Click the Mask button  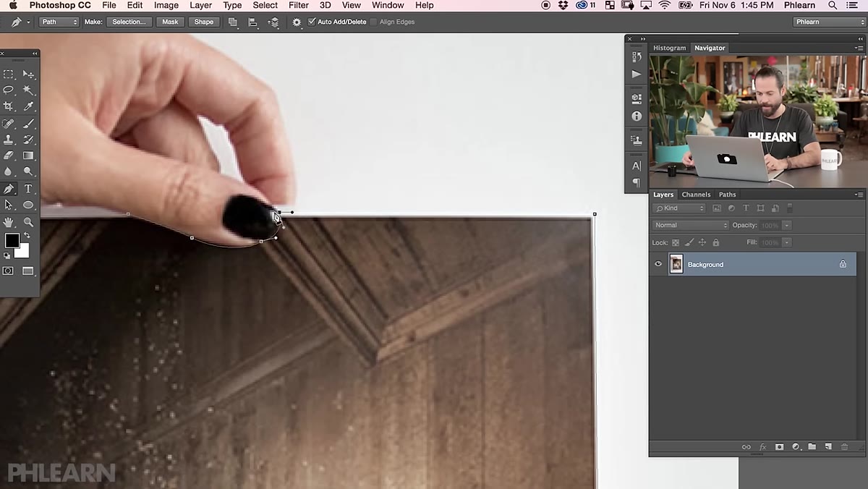pyautogui.click(x=170, y=22)
